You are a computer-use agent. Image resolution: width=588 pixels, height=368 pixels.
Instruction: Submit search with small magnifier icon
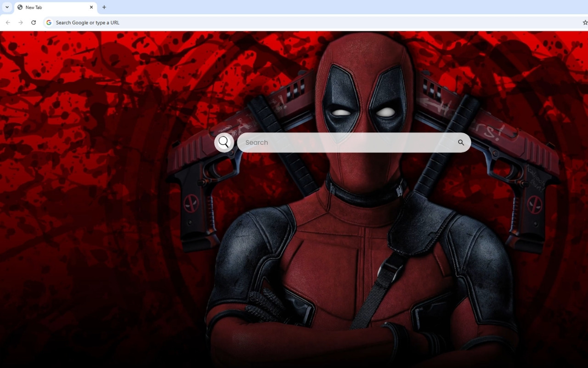pyautogui.click(x=461, y=143)
